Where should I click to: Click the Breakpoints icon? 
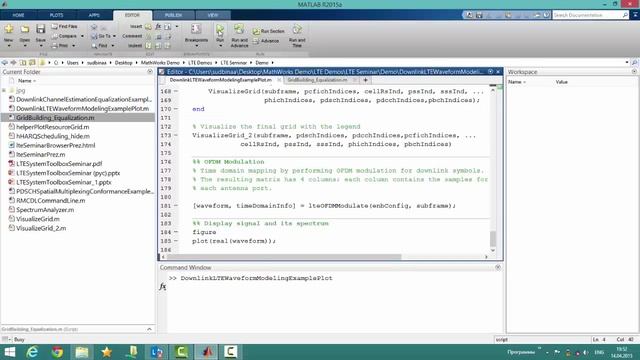(196, 29)
